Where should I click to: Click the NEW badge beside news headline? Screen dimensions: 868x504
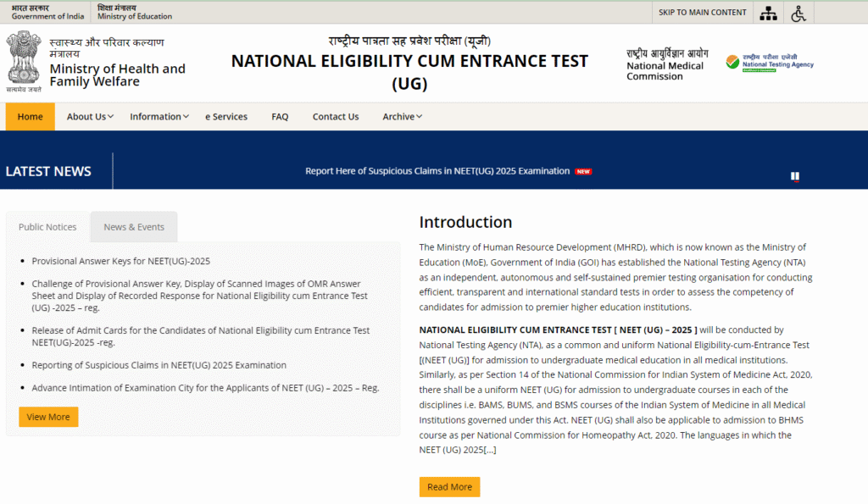583,171
